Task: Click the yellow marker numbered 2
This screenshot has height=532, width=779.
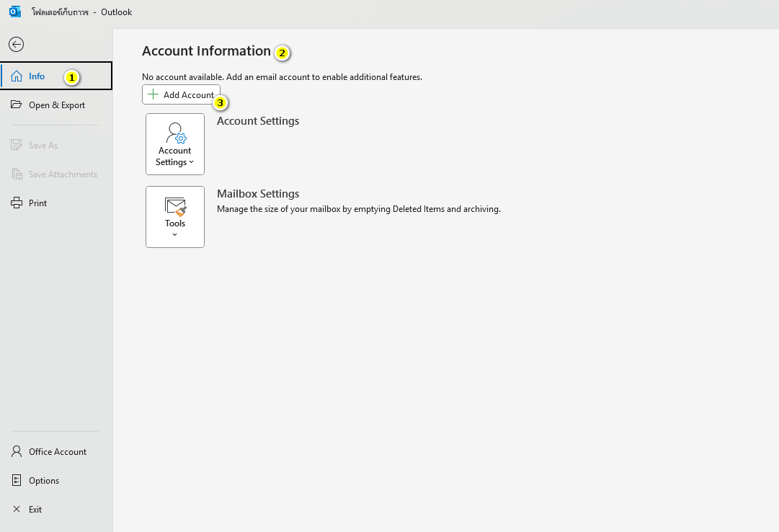Action: 282,53
